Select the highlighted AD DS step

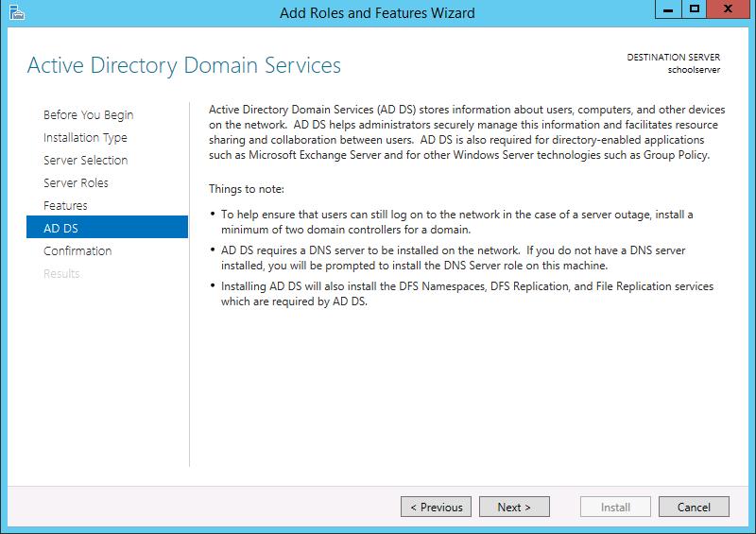107,227
